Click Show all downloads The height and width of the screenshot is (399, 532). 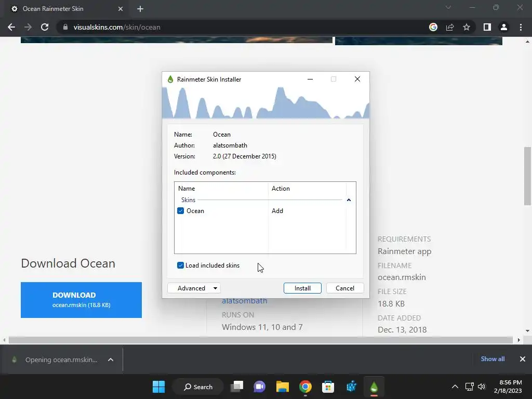tap(493, 359)
